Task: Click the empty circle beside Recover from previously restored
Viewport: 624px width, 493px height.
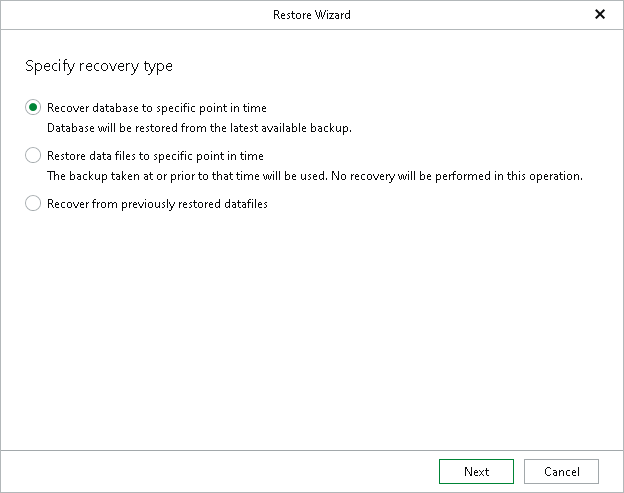Action: 33,203
